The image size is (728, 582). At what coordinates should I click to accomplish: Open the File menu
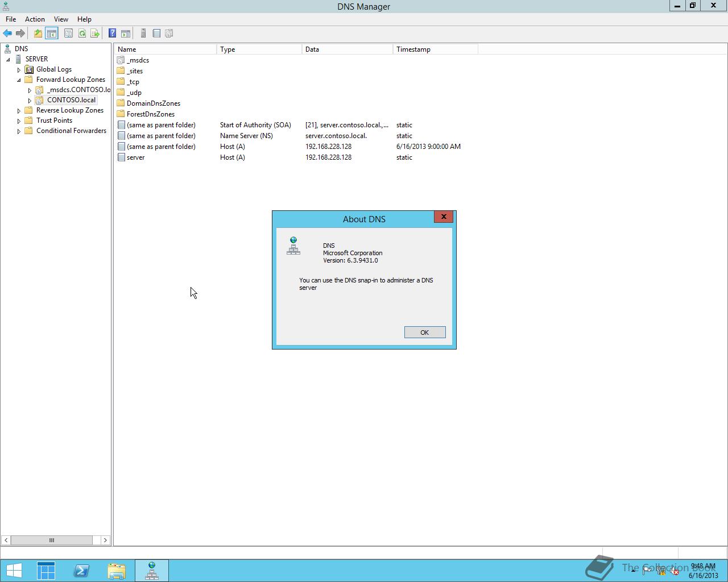pos(11,19)
